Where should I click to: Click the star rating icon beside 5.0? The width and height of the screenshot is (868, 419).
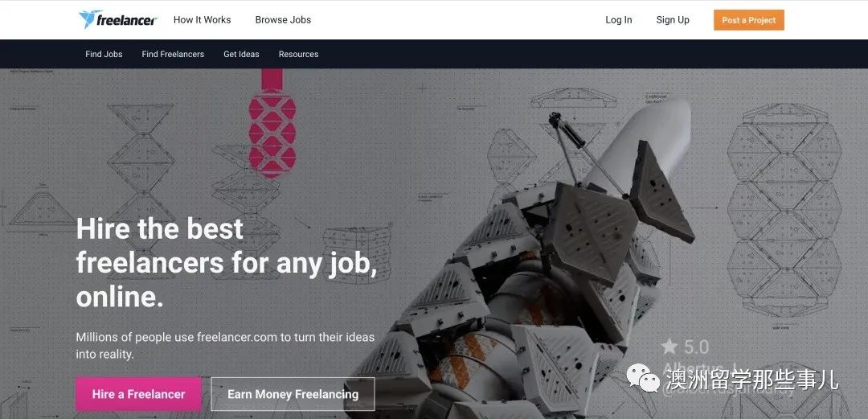tap(669, 347)
